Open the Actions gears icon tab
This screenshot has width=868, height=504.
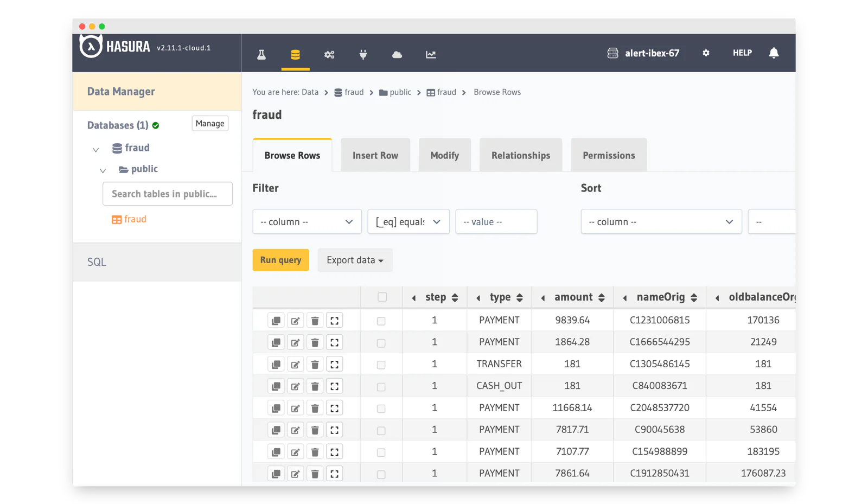pyautogui.click(x=329, y=54)
